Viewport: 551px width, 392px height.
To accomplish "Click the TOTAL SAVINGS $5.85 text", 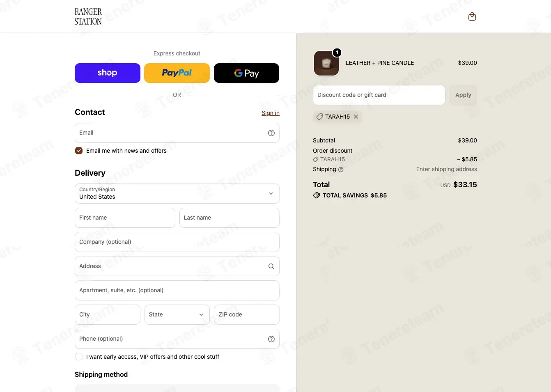I will click(x=355, y=195).
